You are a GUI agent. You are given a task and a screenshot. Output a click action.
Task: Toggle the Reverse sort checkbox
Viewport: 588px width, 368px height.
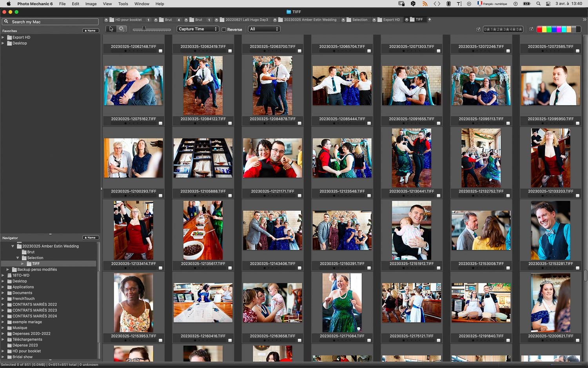pos(224,29)
